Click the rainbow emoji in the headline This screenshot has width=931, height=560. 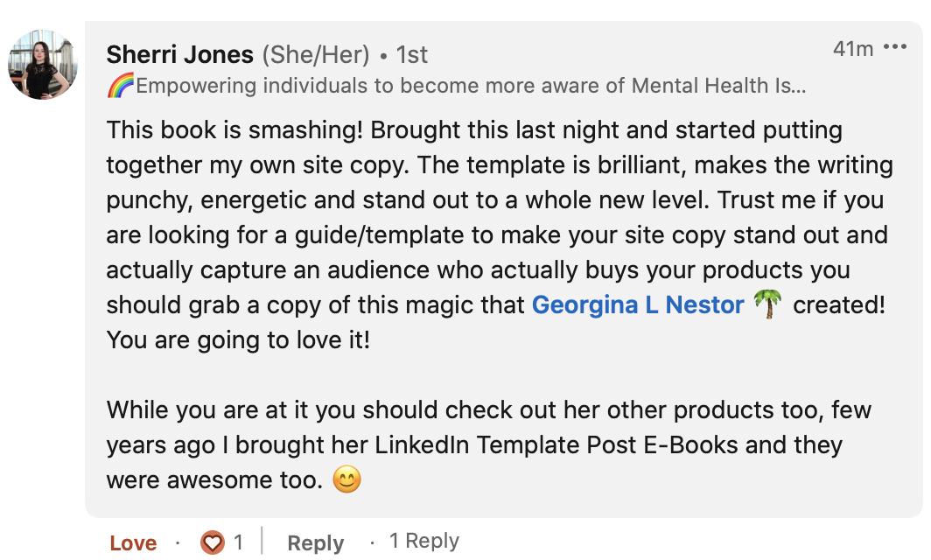[120, 86]
